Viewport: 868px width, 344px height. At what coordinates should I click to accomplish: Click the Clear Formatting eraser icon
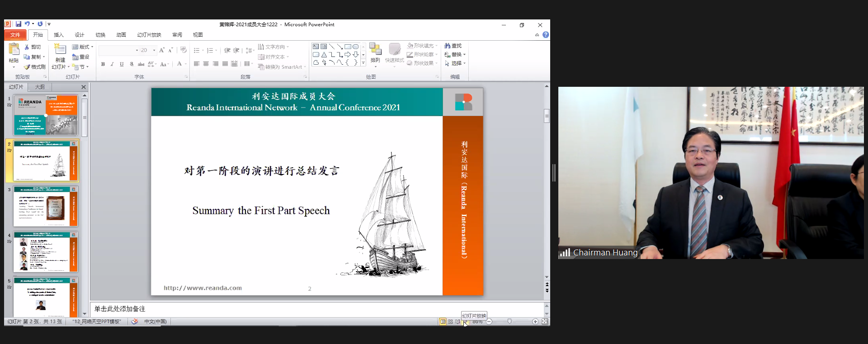pos(183,50)
